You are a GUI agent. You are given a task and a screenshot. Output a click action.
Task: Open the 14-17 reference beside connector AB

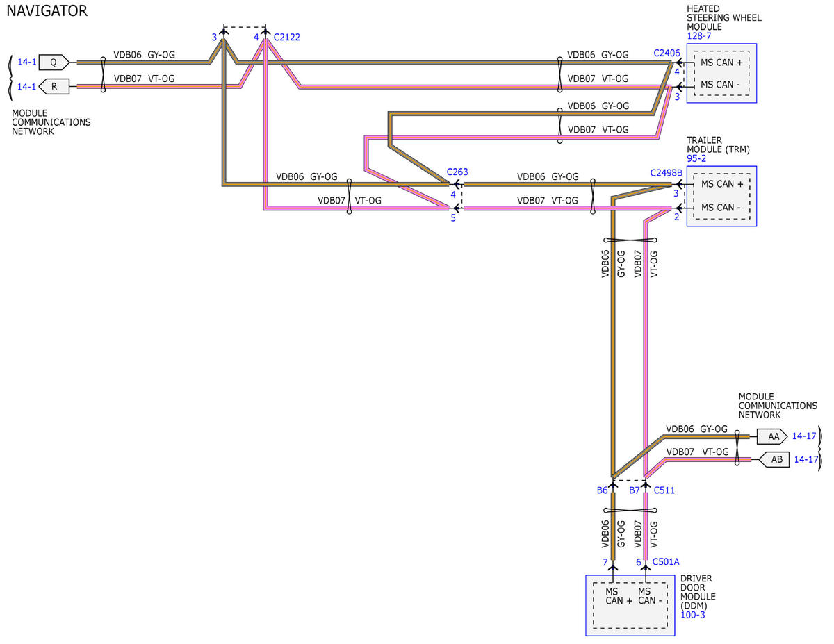point(805,459)
